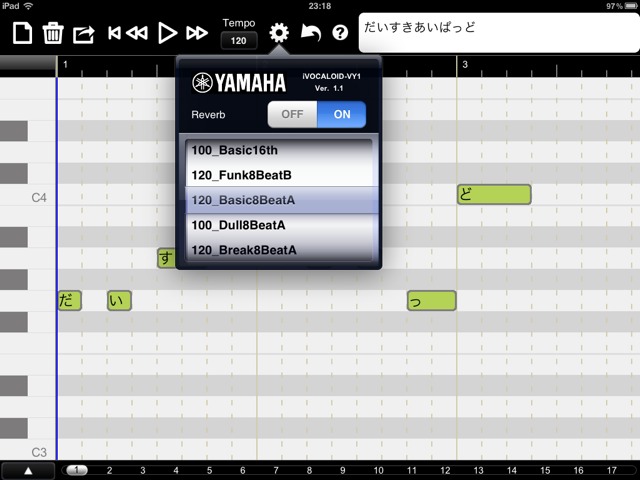Jump to measure 9 in bottom bar
Image resolution: width=640 pixels, height=480 pixels.
(x=343, y=470)
